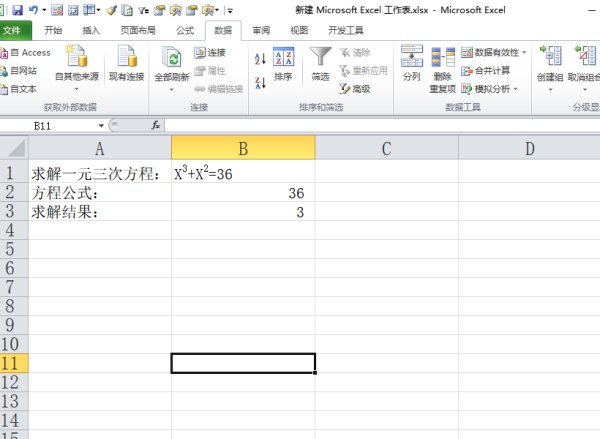Image resolution: width=600 pixels, height=439 pixels.
Task: Select column C header
Action: pyautogui.click(x=386, y=148)
